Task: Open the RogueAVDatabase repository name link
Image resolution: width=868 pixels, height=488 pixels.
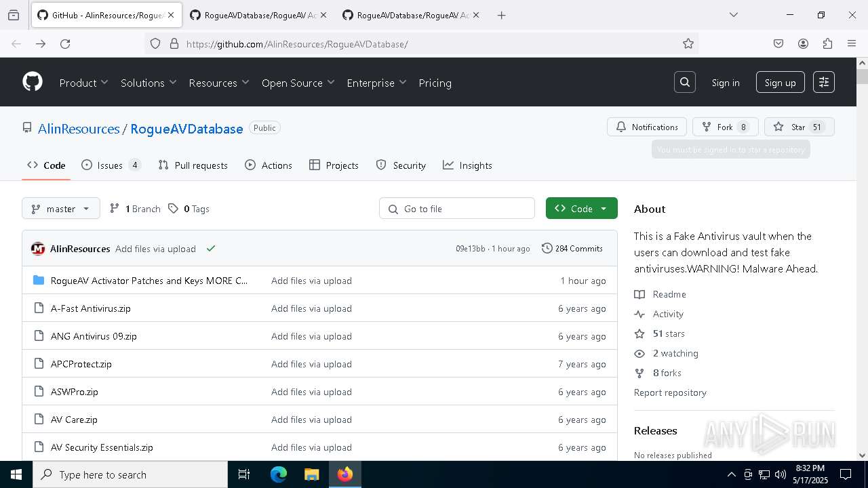Action: (x=186, y=129)
